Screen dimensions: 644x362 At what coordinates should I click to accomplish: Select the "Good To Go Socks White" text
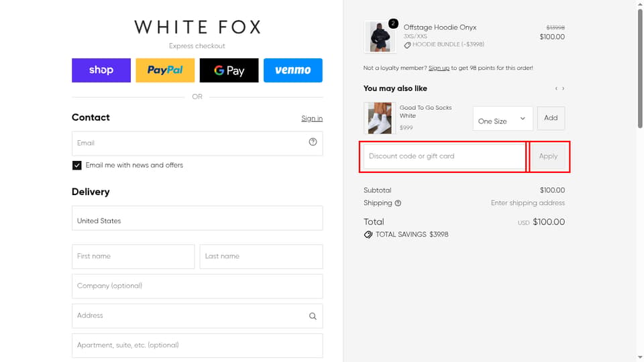[425, 112]
